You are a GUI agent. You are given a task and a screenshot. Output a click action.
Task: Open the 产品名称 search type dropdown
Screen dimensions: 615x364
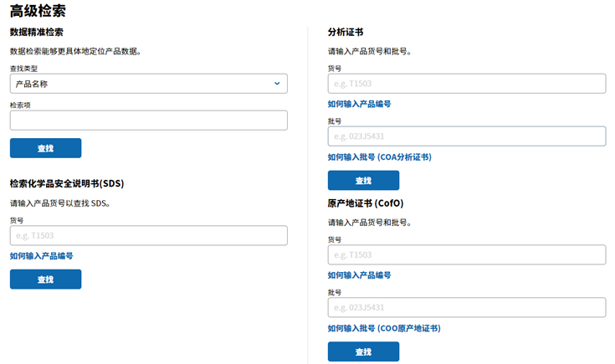pos(142,84)
